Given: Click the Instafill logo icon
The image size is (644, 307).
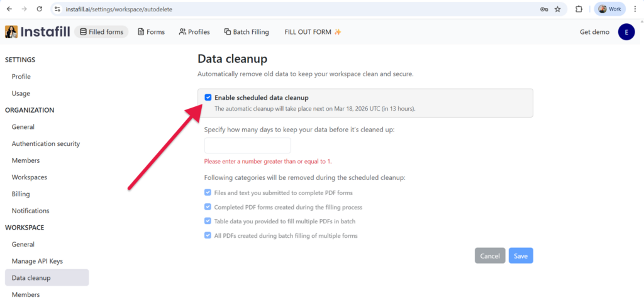Looking at the screenshot, I should coord(11,31).
